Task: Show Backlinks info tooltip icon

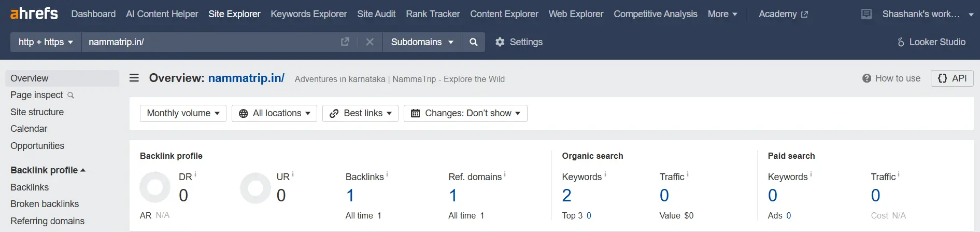Action: point(387,174)
